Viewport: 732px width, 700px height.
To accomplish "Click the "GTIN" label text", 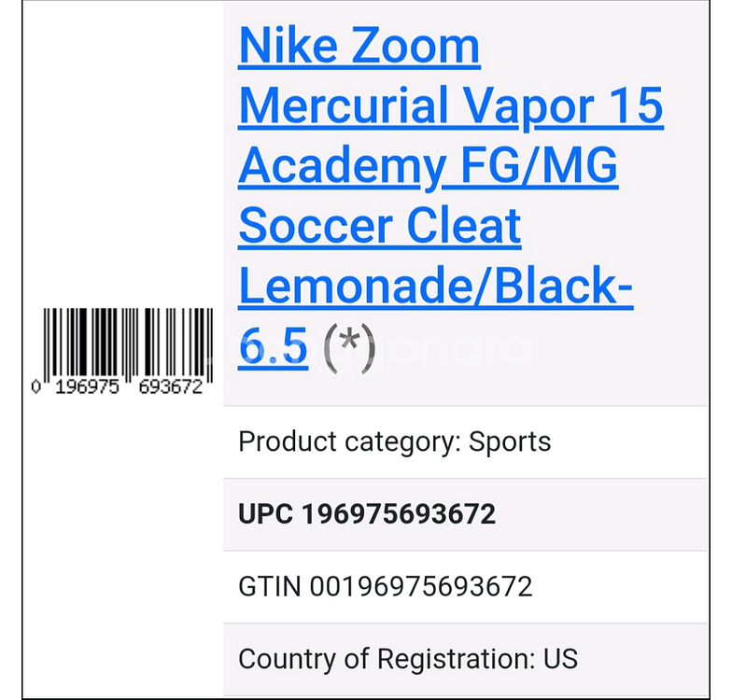I will (269, 587).
